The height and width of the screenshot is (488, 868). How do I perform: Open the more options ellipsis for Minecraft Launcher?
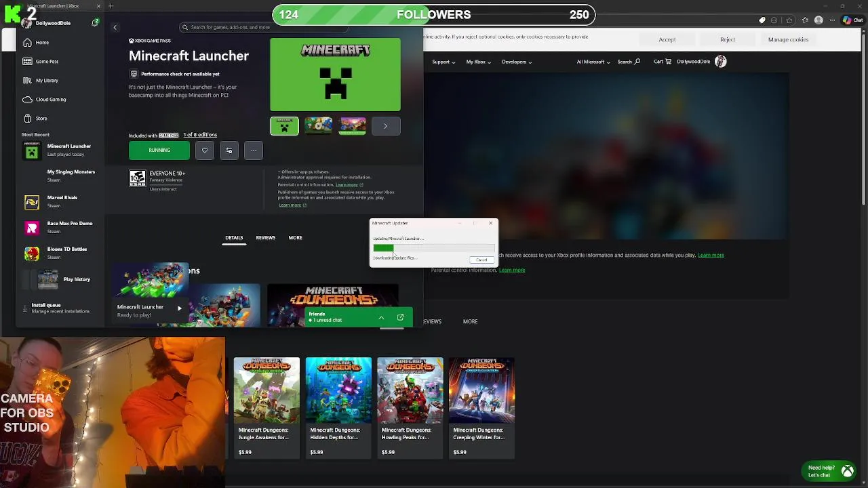click(254, 150)
